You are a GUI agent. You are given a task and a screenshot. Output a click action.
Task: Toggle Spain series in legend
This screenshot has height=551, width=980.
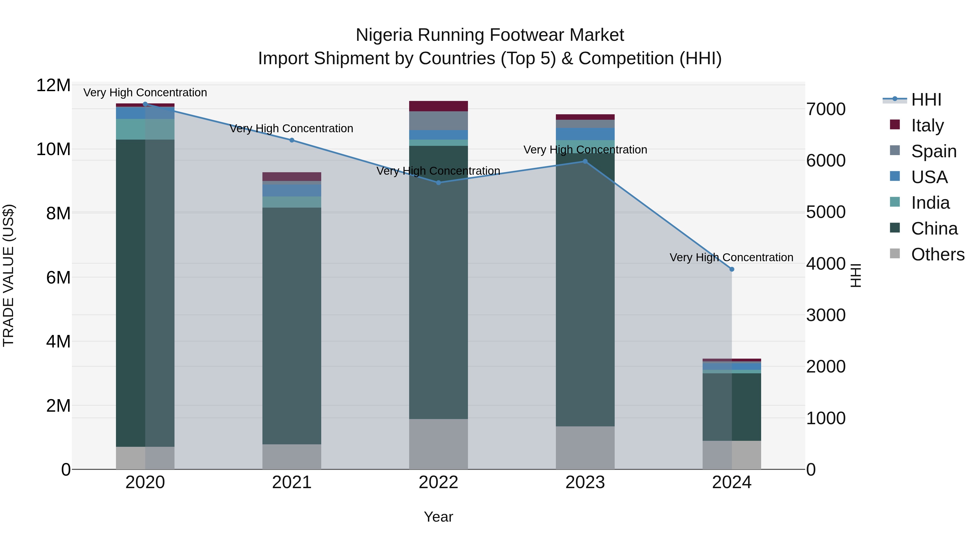pyautogui.click(x=923, y=151)
